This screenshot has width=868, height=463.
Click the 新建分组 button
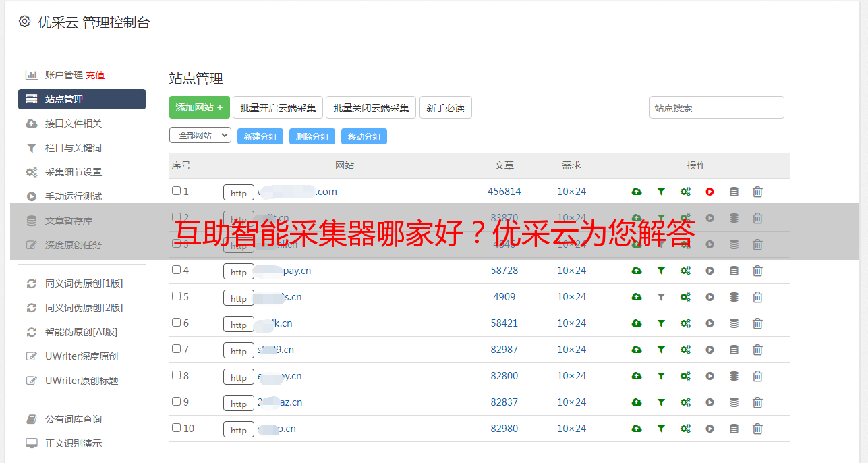coord(260,136)
